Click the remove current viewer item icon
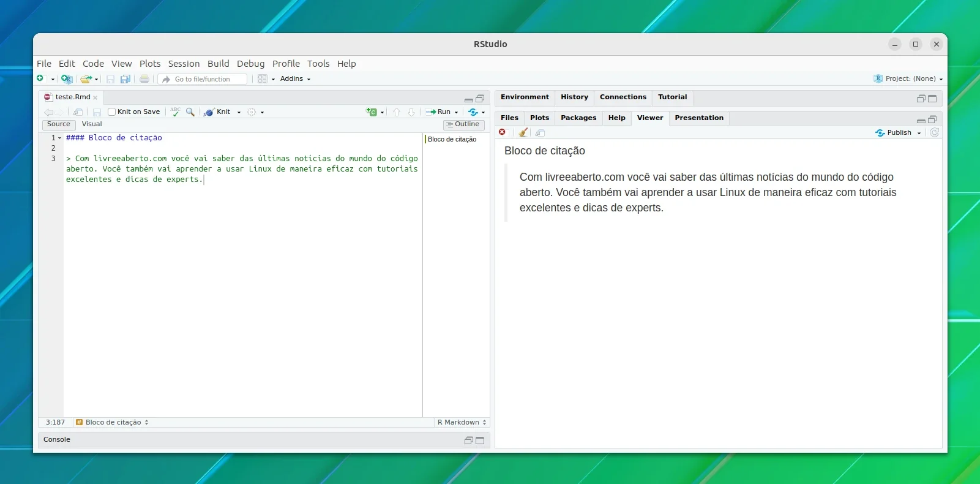980x484 pixels. coord(503,132)
